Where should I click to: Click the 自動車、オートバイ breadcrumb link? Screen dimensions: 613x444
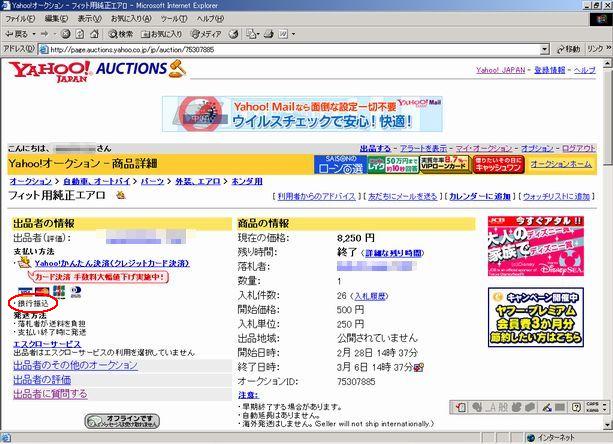pyautogui.click(x=97, y=181)
